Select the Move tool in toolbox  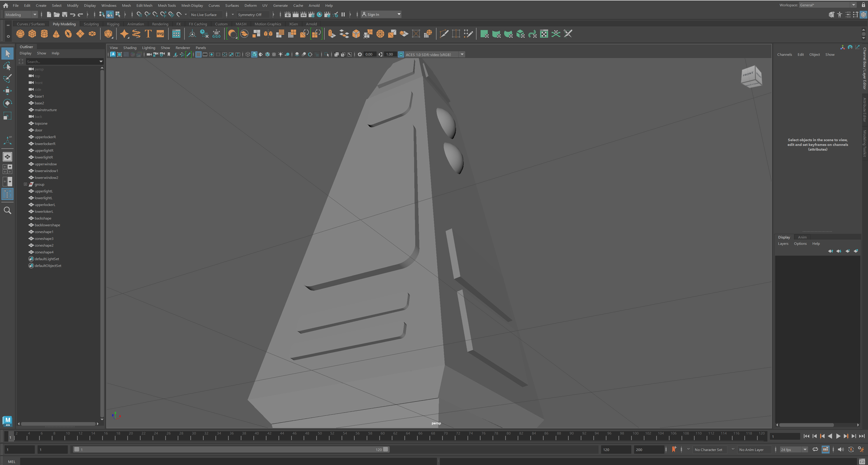7,91
